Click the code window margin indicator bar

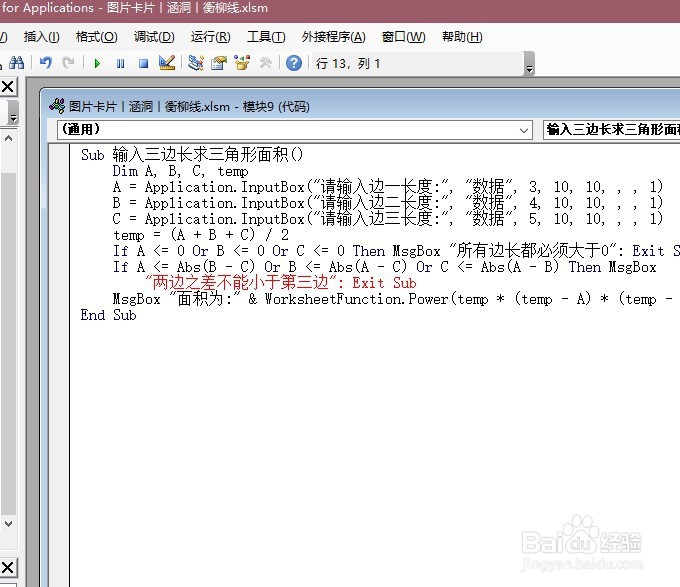pyautogui.click(x=59, y=365)
